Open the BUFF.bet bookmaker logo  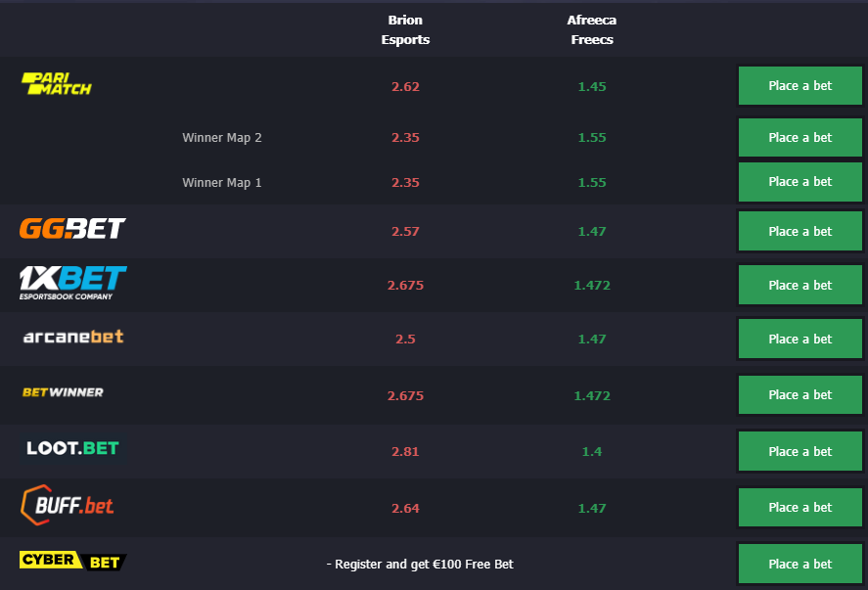click(x=68, y=505)
